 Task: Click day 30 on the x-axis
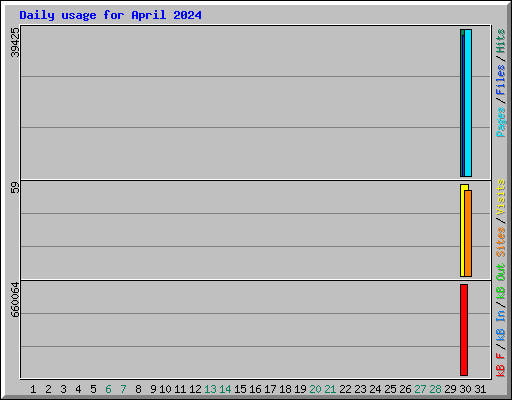pyautogui.click(x=465, y=389)
